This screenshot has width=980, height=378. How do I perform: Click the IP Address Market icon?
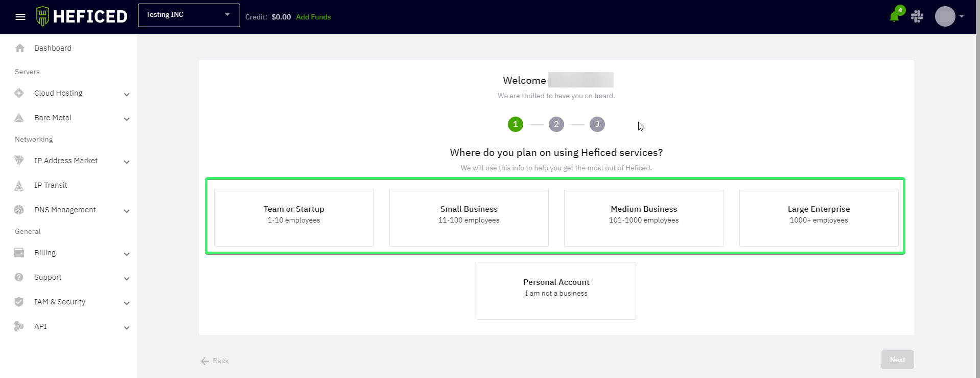pyautogui.click(x=19, y=161)
